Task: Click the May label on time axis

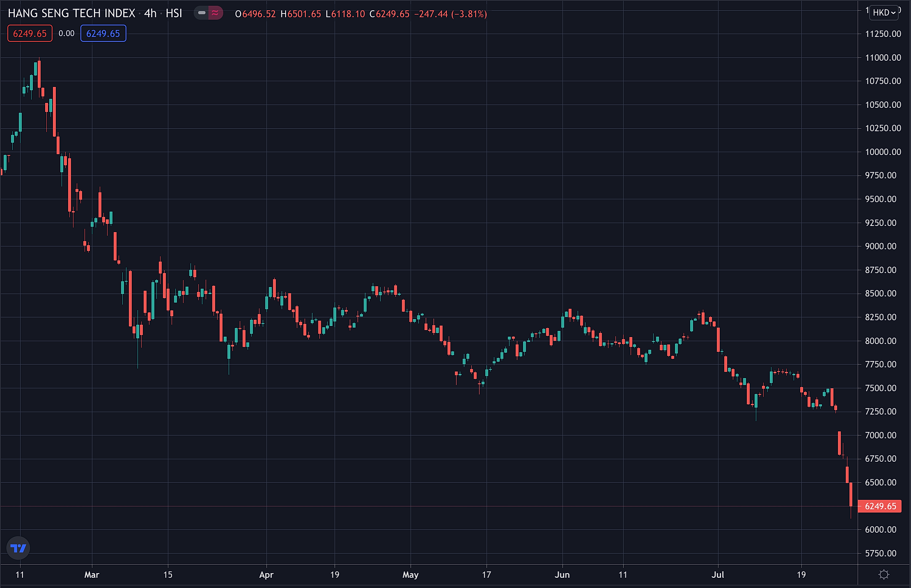Action: 410,574
